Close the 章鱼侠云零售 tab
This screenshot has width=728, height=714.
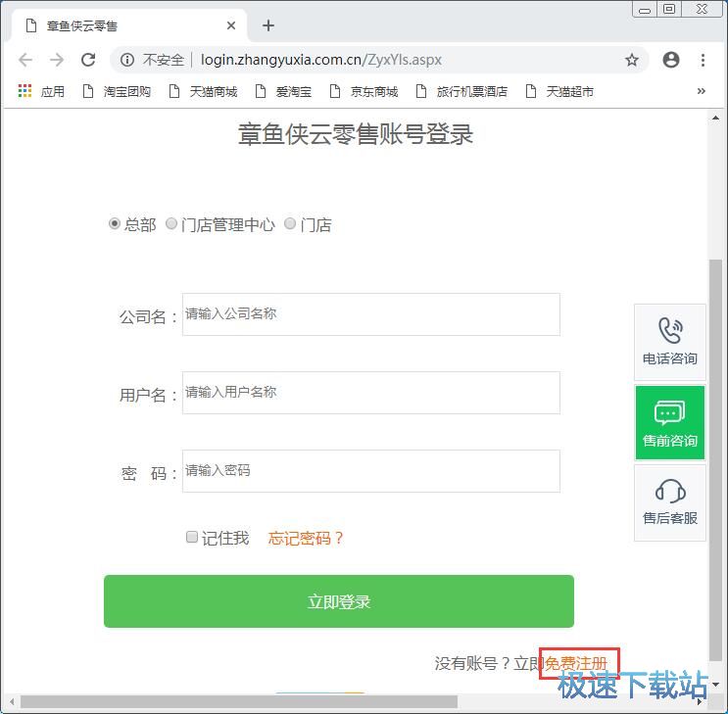pos(231,25)
